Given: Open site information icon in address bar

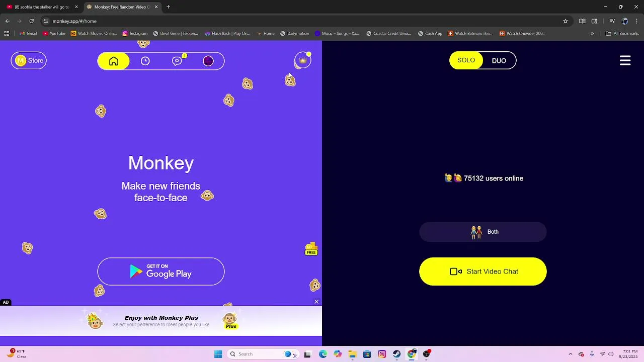Looking at the screenshot, I should click(46, 21).
